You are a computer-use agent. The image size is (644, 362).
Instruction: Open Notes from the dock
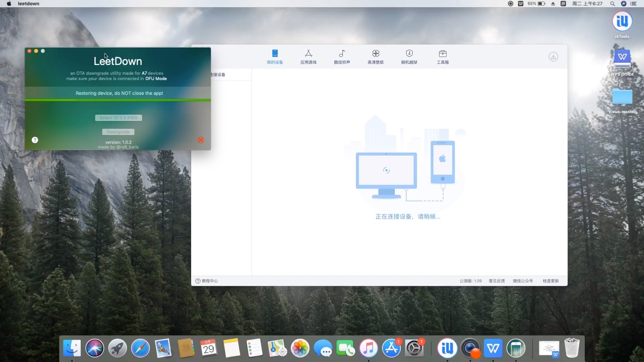click(231, 348)
